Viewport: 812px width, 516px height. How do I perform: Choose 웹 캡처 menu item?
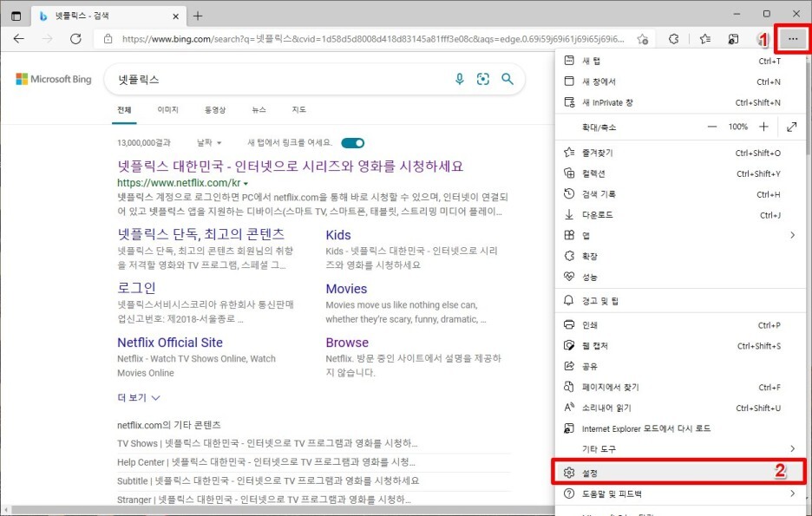[680, 346]
